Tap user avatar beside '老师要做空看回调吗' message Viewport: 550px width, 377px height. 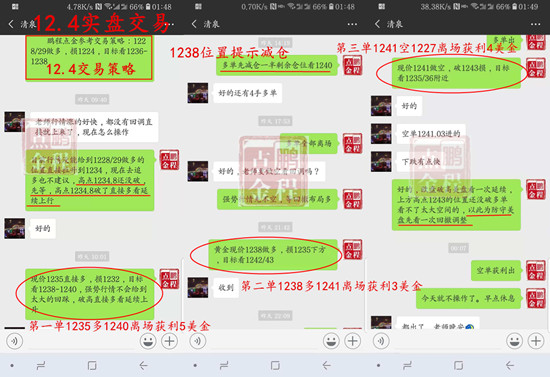coord(198,171)
